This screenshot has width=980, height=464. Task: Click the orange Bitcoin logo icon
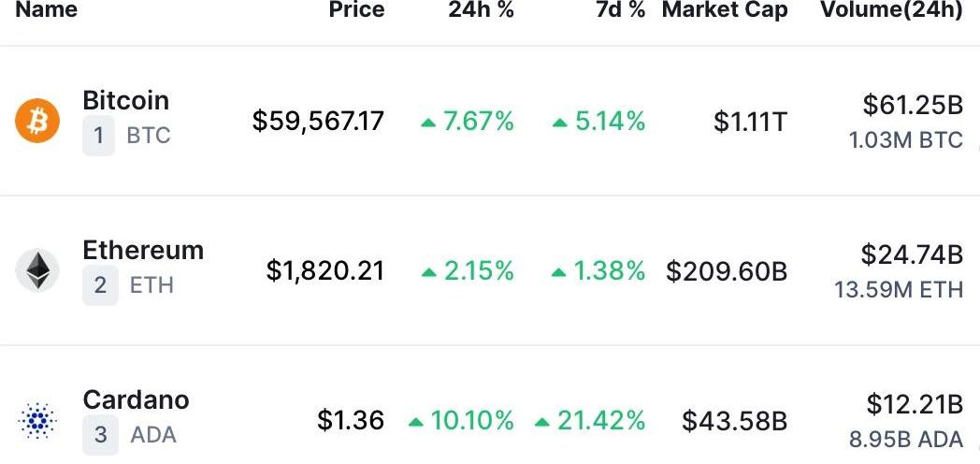tap(37, 121)
